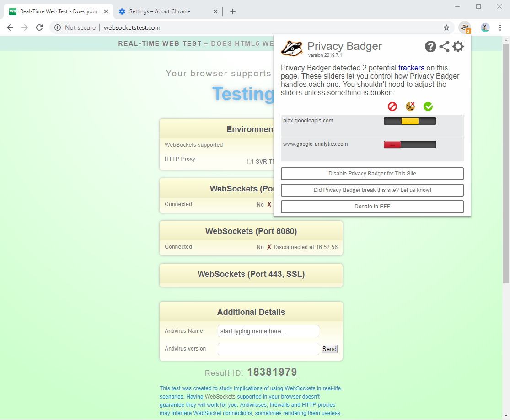The height and width of the screenshot is (420, 510).
Task: Click the Antivirus Name label
Action: (x=184, y=330)
